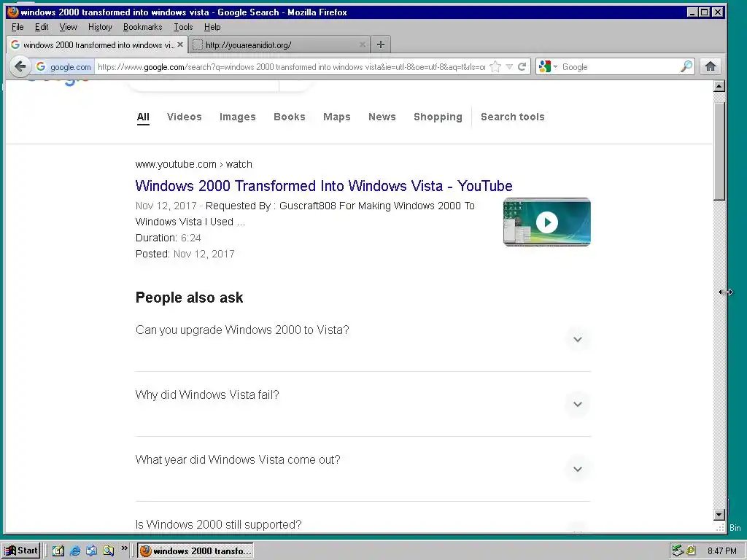Focus the URL address field
747x560 pixels.
[291, 66]
